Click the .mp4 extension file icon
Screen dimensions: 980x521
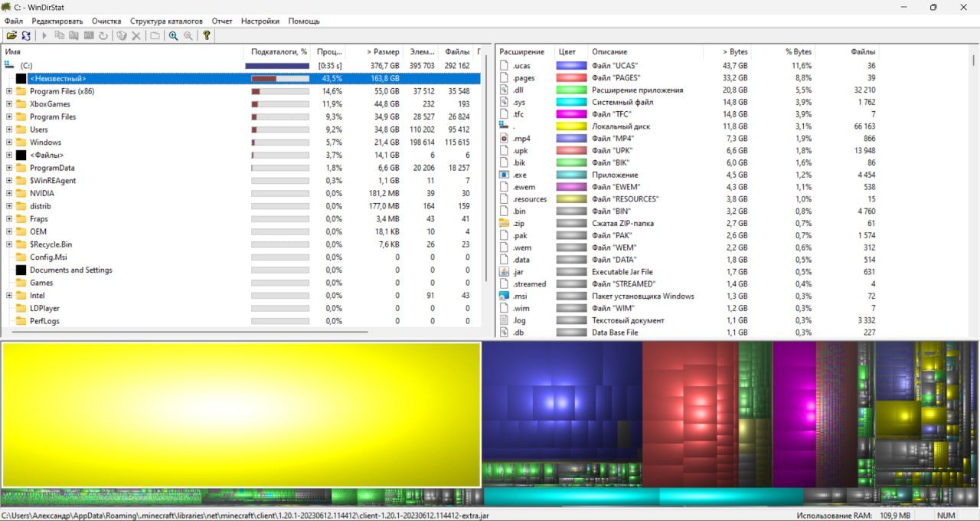(x=504, y=139)
